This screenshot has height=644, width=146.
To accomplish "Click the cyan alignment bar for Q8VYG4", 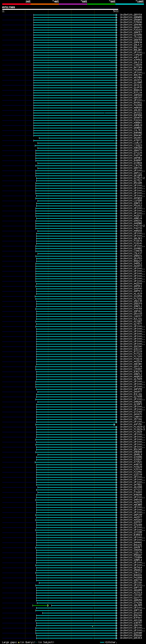I will click(75, 15).
